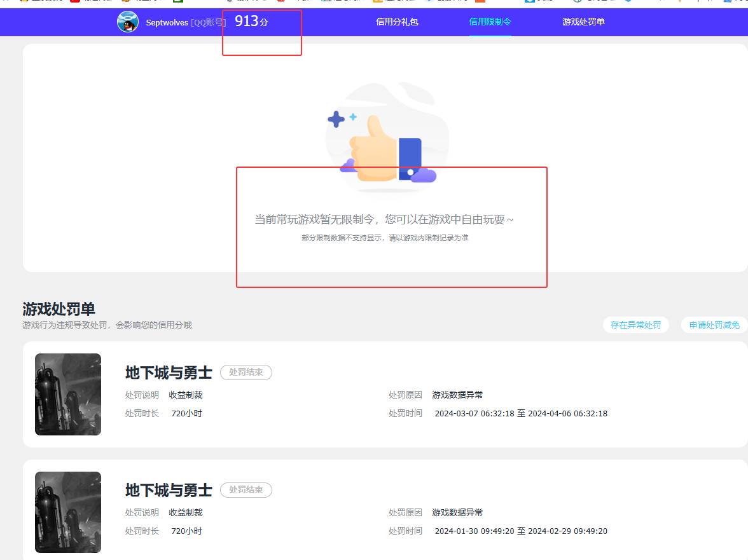Click the 申请处罚减免 button
Viewport: 748px width, 560px height.
pyautogui.click(x=714, y=324)
